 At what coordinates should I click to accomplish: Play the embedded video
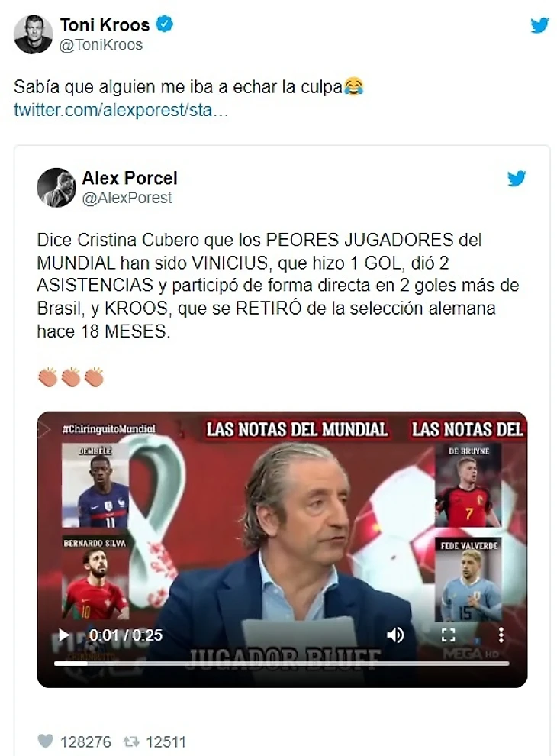pos(63,635)
